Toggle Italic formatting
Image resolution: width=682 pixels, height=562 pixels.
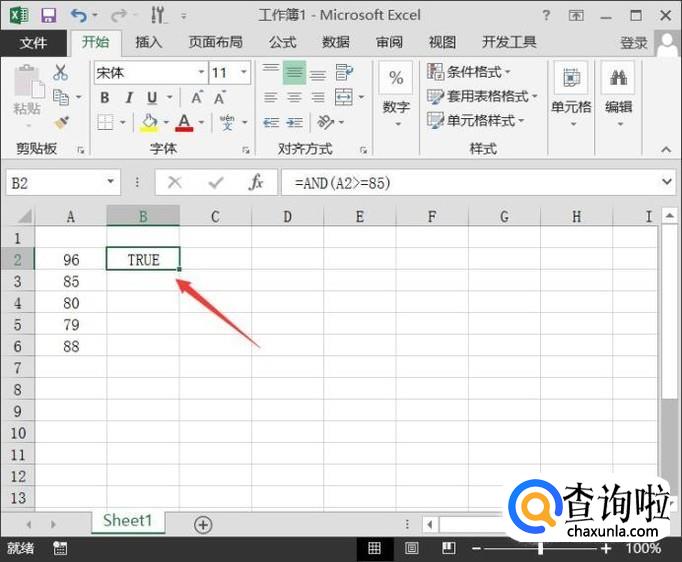(x=129, y=97)
